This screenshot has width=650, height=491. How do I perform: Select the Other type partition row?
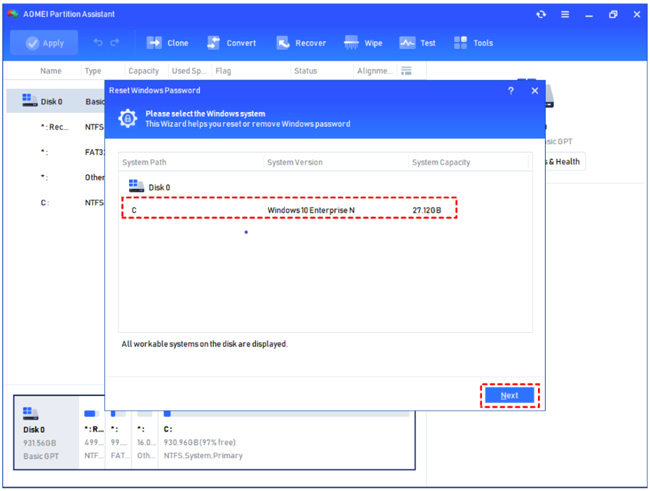pos(56,177)
